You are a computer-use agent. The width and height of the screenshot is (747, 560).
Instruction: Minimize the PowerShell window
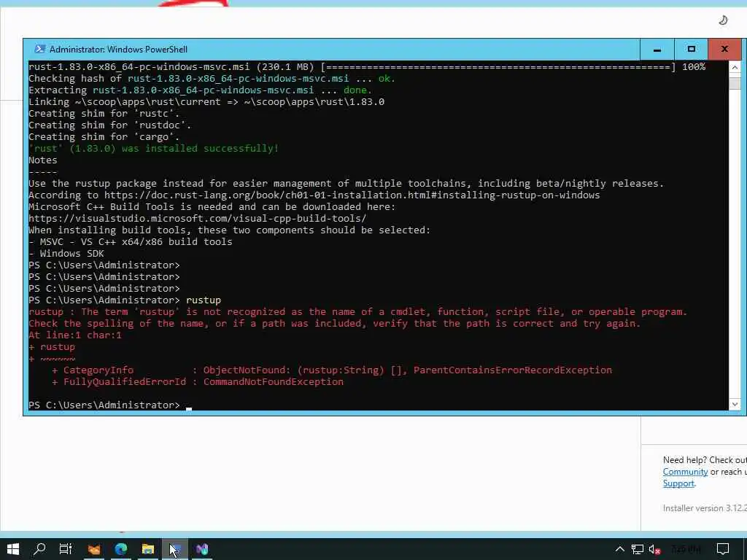657,49
